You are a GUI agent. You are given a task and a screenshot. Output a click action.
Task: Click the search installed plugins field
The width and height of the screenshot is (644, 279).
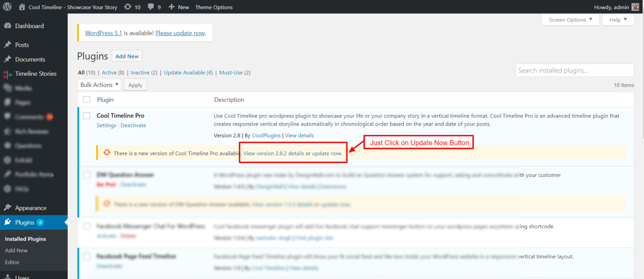[574, 70]
